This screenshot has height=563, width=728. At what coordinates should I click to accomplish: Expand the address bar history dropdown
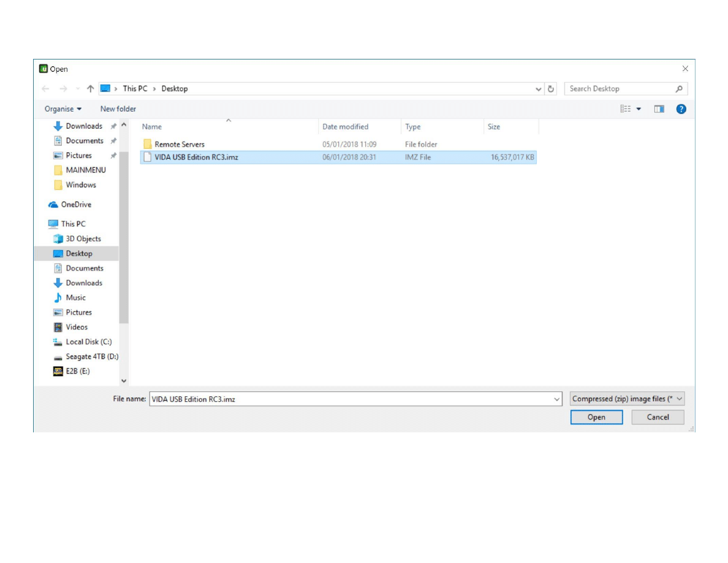pyautogui.click(x=539, y=89)
